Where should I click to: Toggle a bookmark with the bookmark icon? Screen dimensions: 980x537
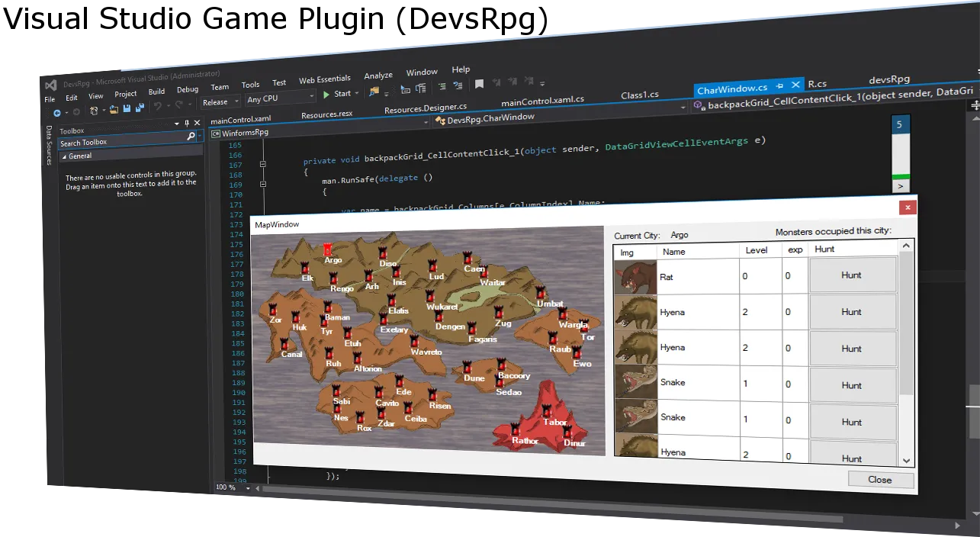point(479,84)
